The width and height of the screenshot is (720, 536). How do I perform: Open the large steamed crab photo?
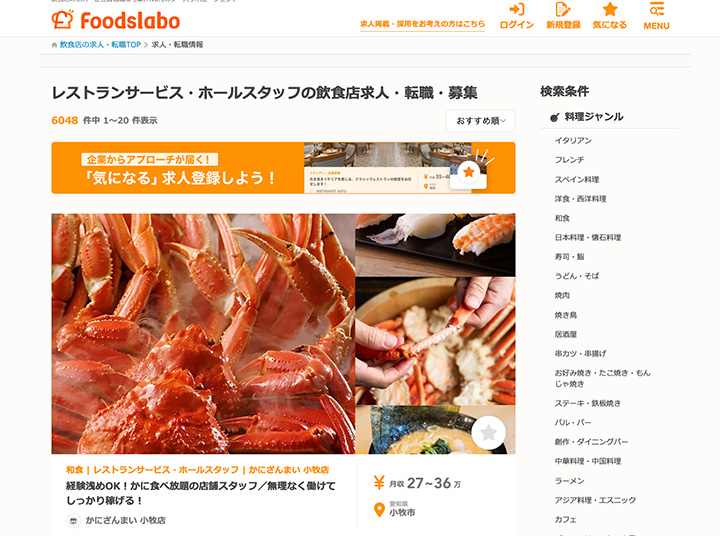click(x=203, y=334)
